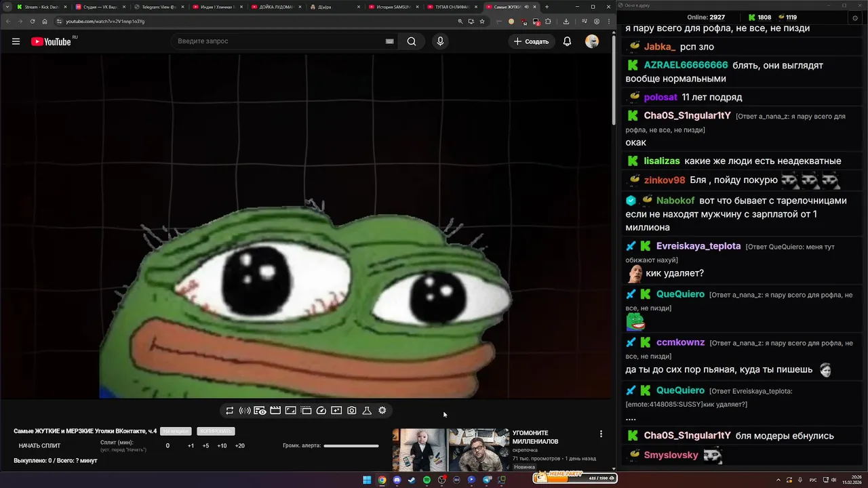Click the audio boost waves icon

(245, 411)
